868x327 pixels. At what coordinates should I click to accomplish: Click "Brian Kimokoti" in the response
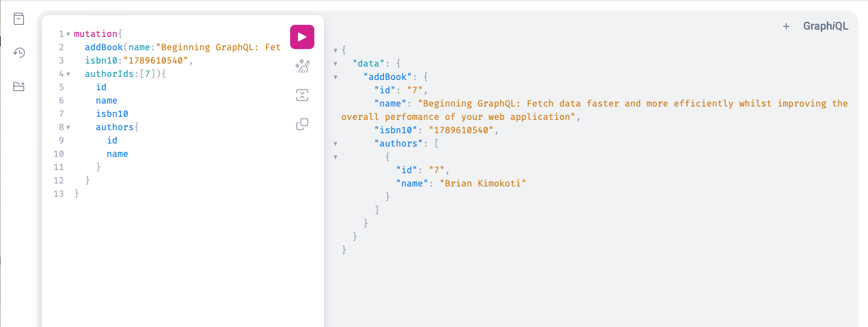[482, 183]
